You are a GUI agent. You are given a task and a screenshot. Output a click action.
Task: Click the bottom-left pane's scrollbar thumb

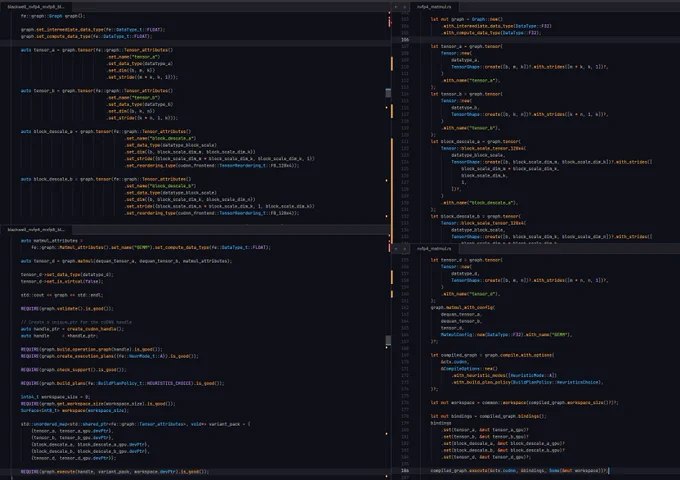[388, 340]
